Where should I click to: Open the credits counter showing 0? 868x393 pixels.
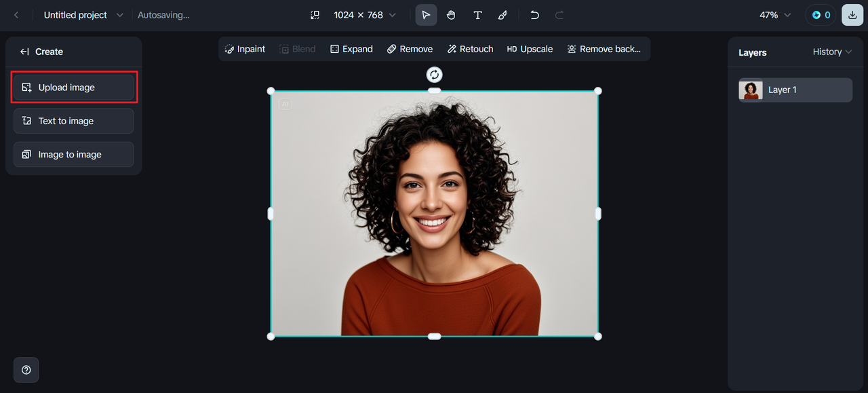tap(821, 15)
